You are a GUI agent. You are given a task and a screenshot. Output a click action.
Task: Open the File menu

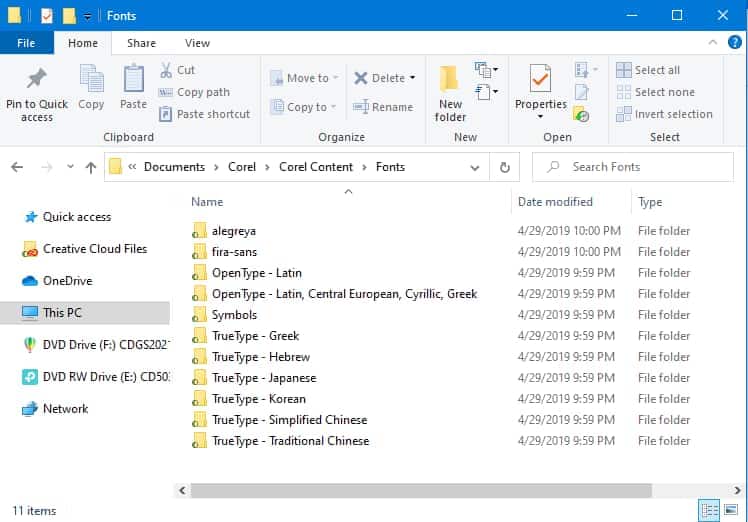click(x=26, y=43)
